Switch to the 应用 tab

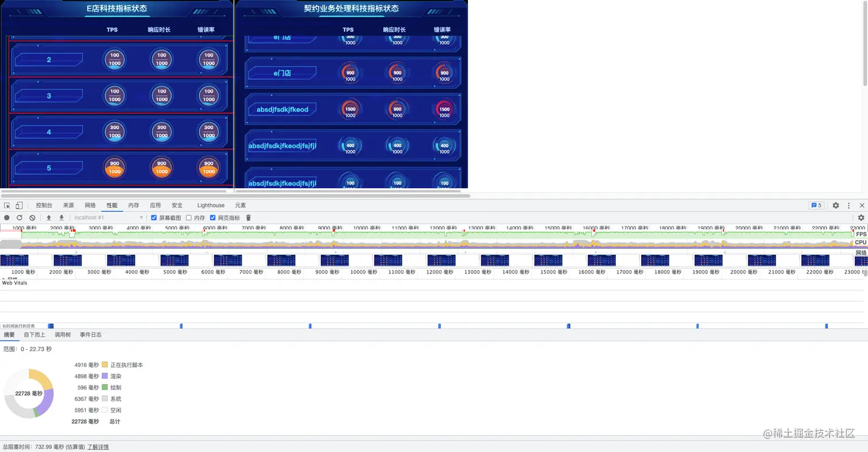[156, 205]
